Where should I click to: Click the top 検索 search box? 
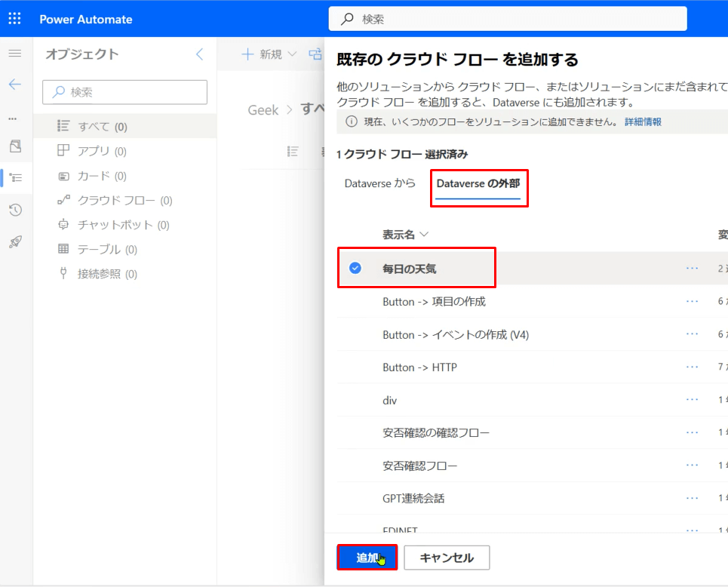pyautogui.click(x=508, y=19)
